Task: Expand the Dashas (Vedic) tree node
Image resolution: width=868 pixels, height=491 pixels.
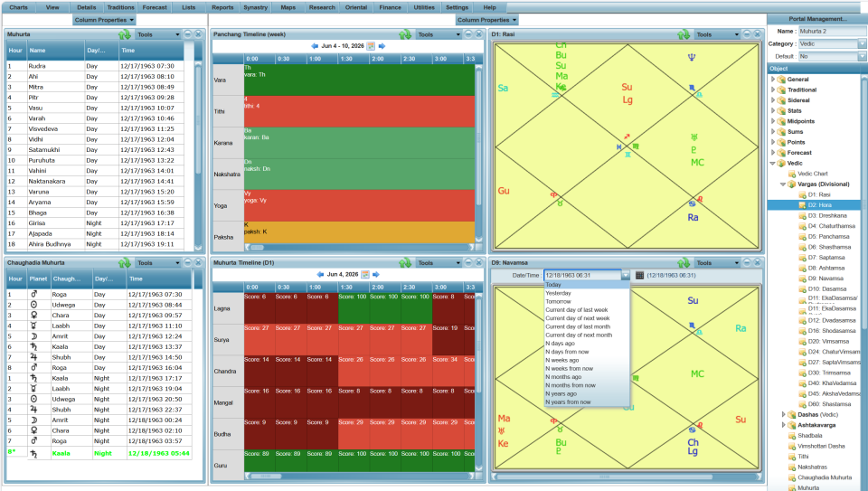Action: coord(783,415)
